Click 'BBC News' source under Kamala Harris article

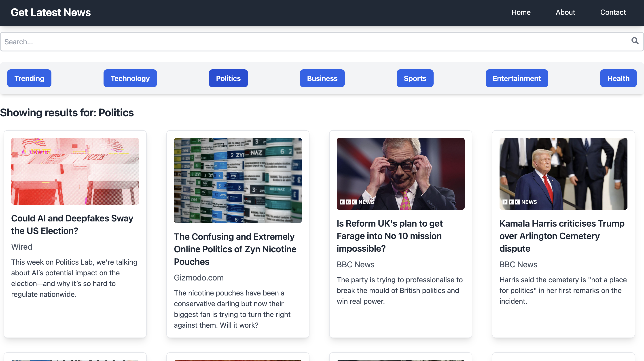518,264
